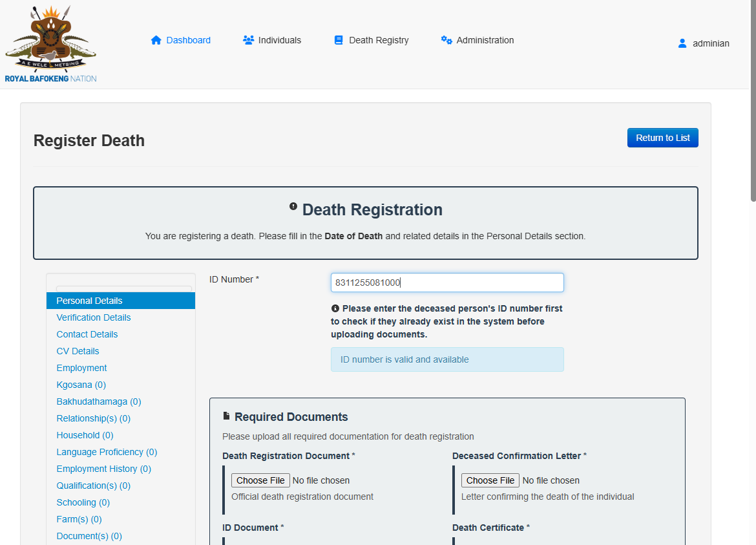
Task: Click the Royal Bafokeng Nation logo
Action: (50, 44)
